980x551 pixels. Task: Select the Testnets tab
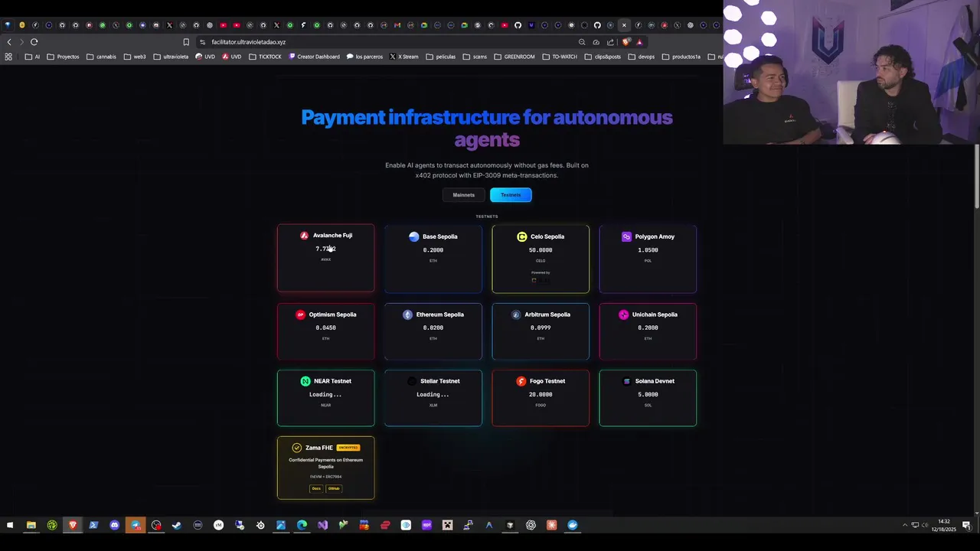[511, 195]
